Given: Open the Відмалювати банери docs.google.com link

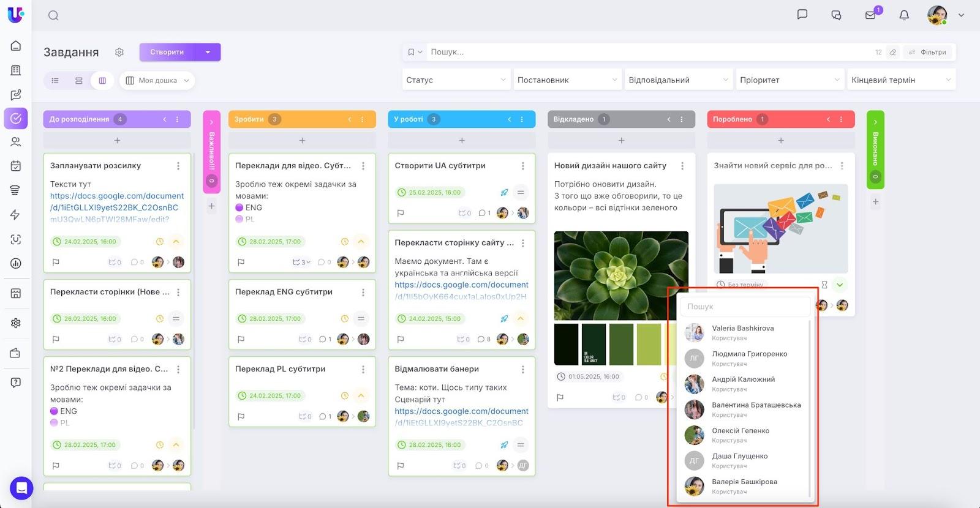Looking at the screenshot, I should click(461, 417).
